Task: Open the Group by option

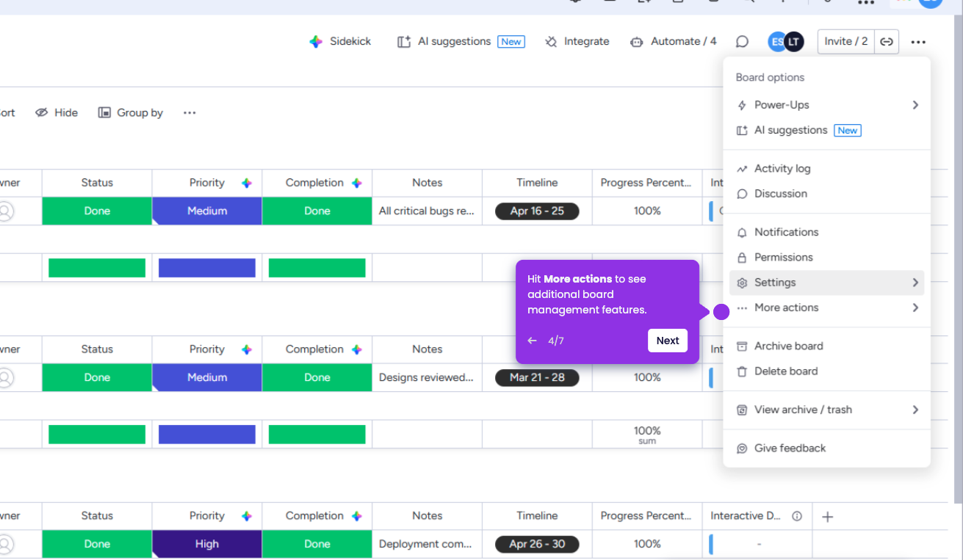Action: tap(131, 113)
